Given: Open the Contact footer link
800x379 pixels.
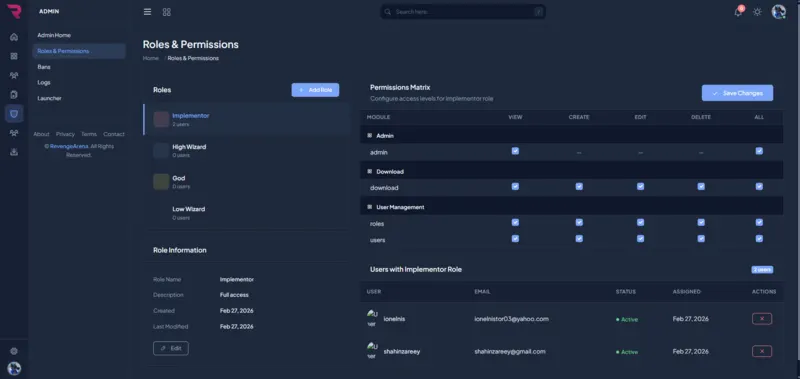Looking at the screenshot, I should pyautogui.click(x=114, y=134).
